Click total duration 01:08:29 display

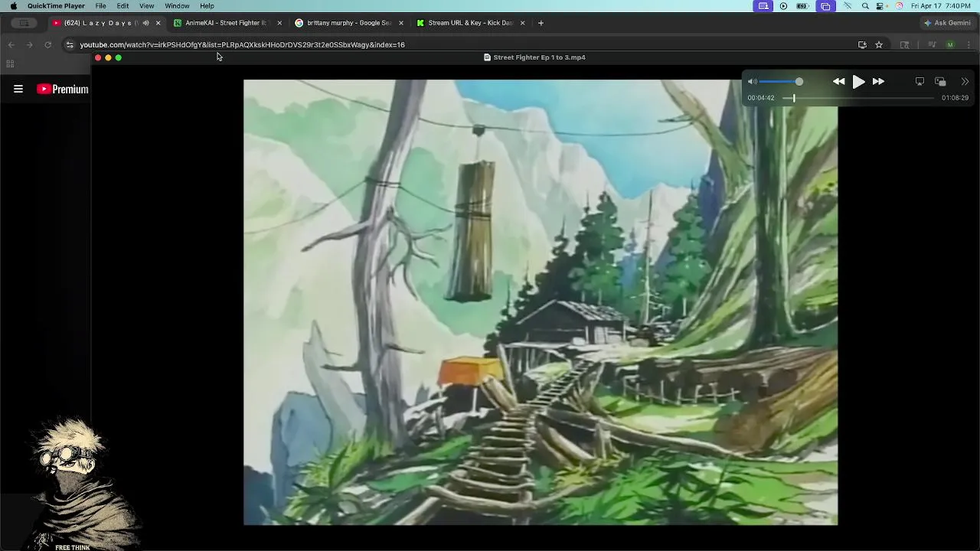955,98
